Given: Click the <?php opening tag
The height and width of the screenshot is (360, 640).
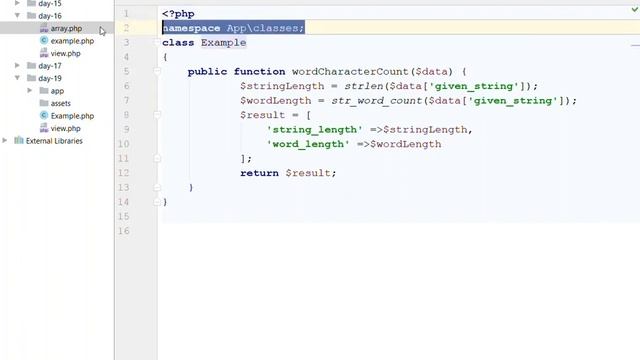Looking at the screenshot, I should pyautogui.click(x=178, y=13).
